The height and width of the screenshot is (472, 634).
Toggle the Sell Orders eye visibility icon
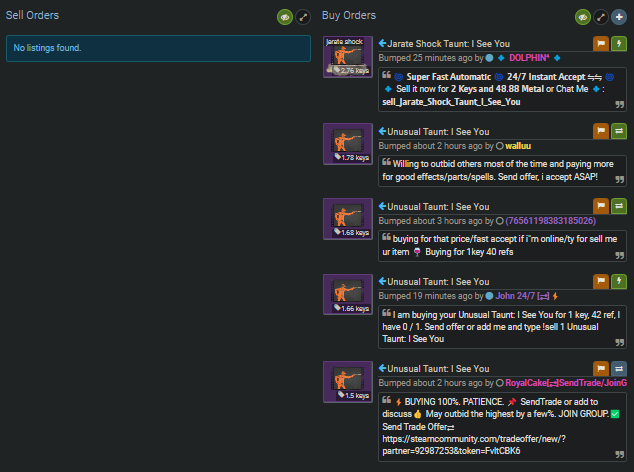285,17
